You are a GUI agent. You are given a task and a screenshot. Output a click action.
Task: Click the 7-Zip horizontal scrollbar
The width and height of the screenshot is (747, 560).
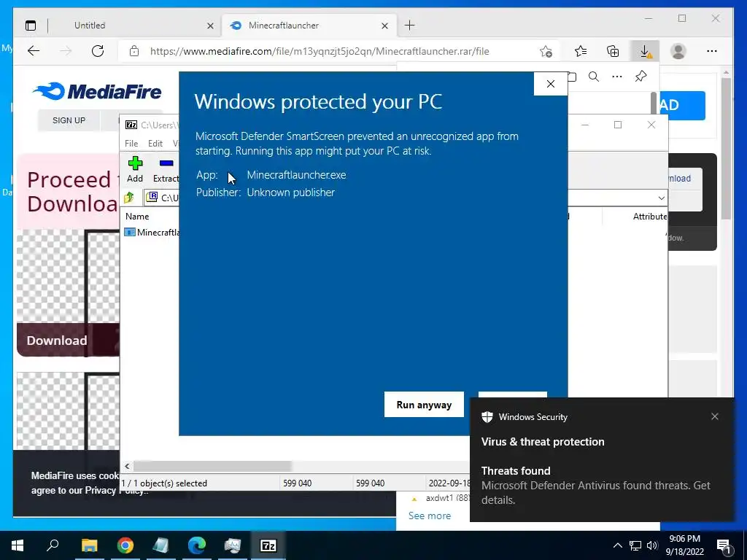tap(212, 466)
